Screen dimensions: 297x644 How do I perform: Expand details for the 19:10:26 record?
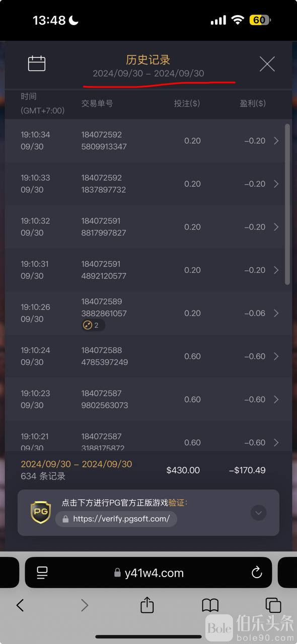pos(276,313)
